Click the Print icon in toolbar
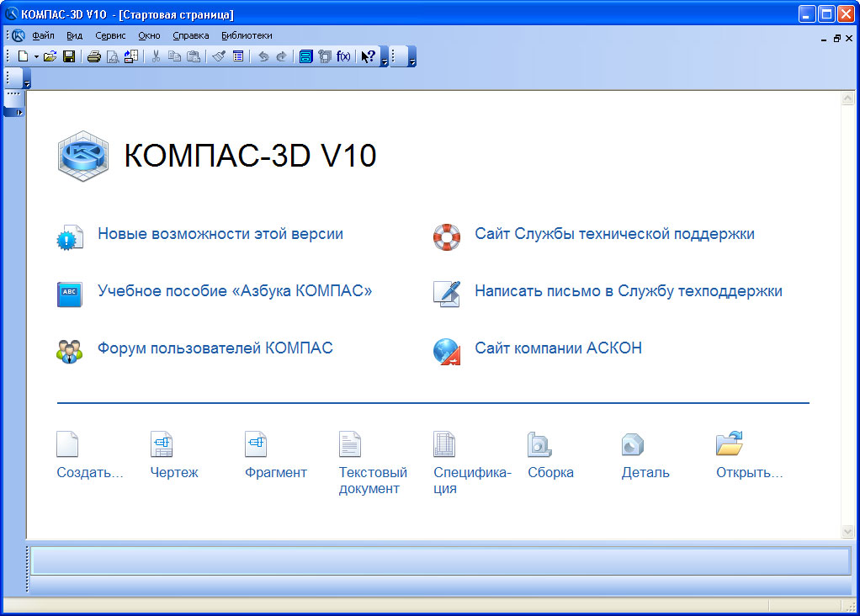Image resolution: width=860 pixels, height=616 pixels. [94, 56]
